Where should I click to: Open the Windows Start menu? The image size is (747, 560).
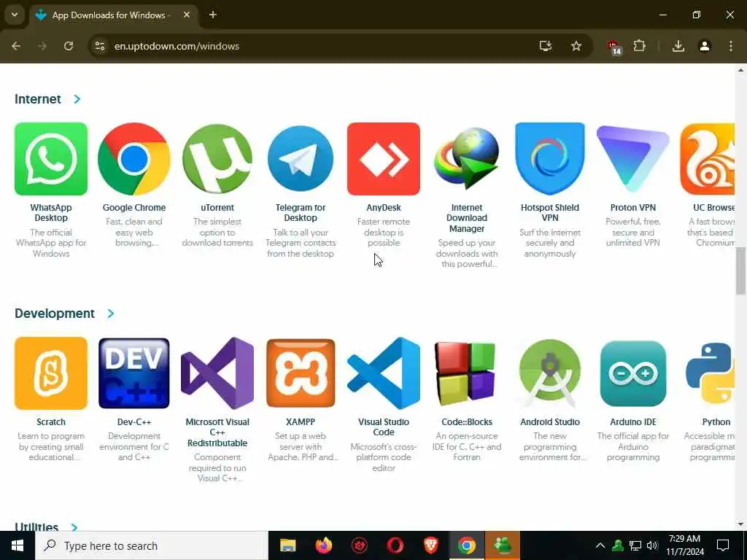18,545
